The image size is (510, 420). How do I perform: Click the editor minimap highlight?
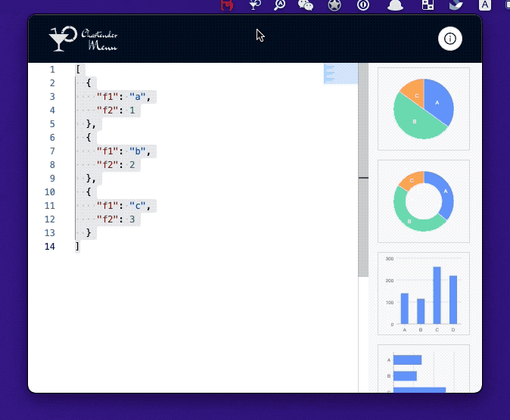(x=341, y=73)
